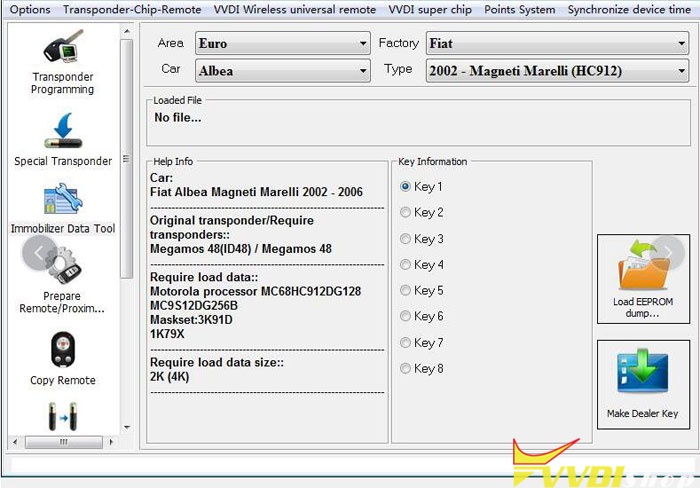The image size is (700, 488).
Task: Select Key 7 radio button
Action: point(405,342)
